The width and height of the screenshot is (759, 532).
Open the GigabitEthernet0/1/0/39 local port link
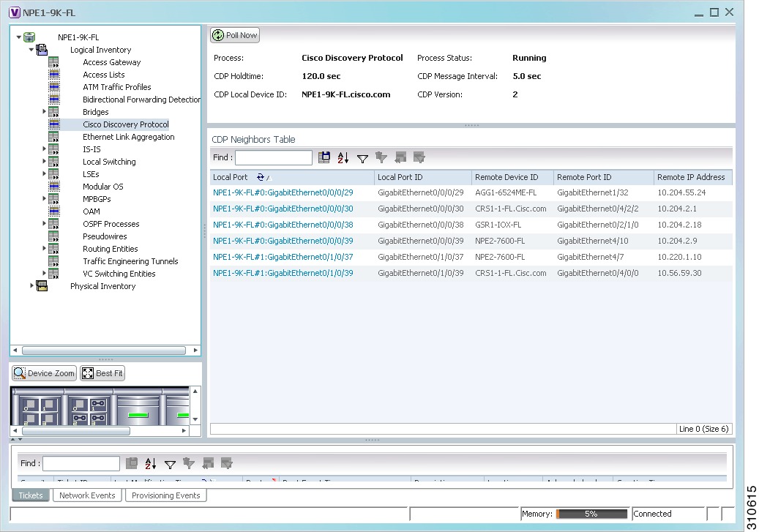(283, 273)
